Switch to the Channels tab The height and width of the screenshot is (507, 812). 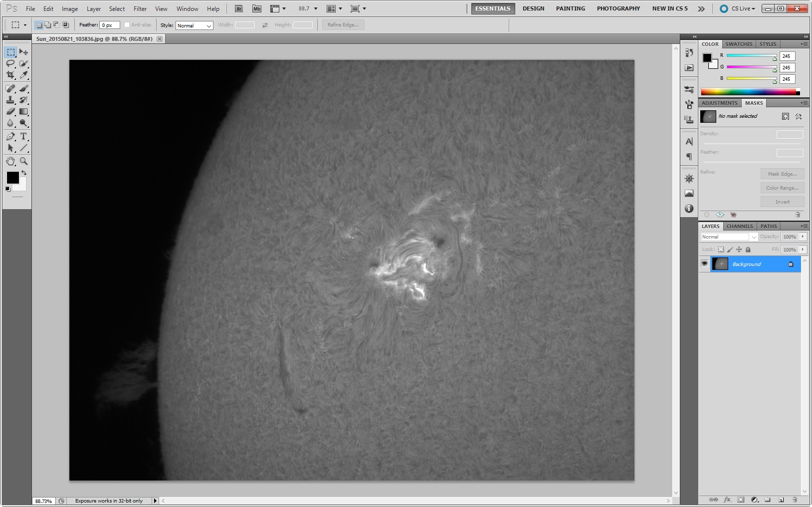tap(740, 226)
